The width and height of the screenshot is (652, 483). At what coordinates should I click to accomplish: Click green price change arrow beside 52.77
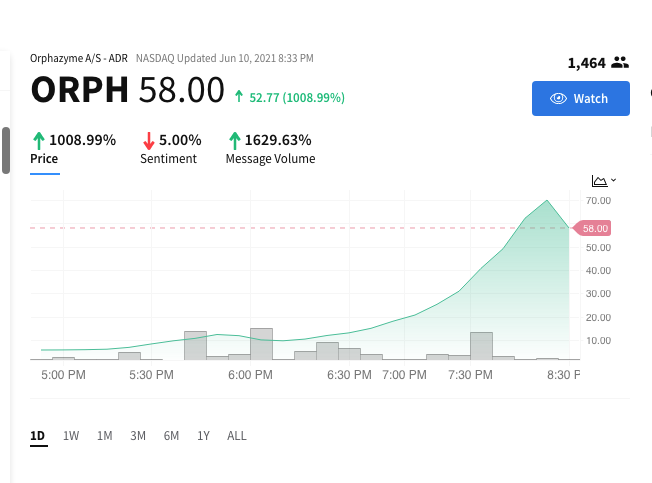pyautogui.click(x=239, y=96)
